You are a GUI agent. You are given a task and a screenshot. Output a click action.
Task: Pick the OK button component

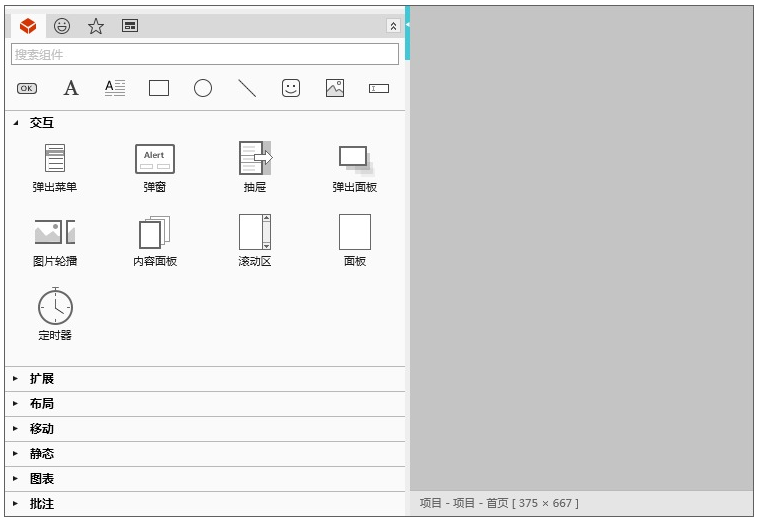point(27,88)
